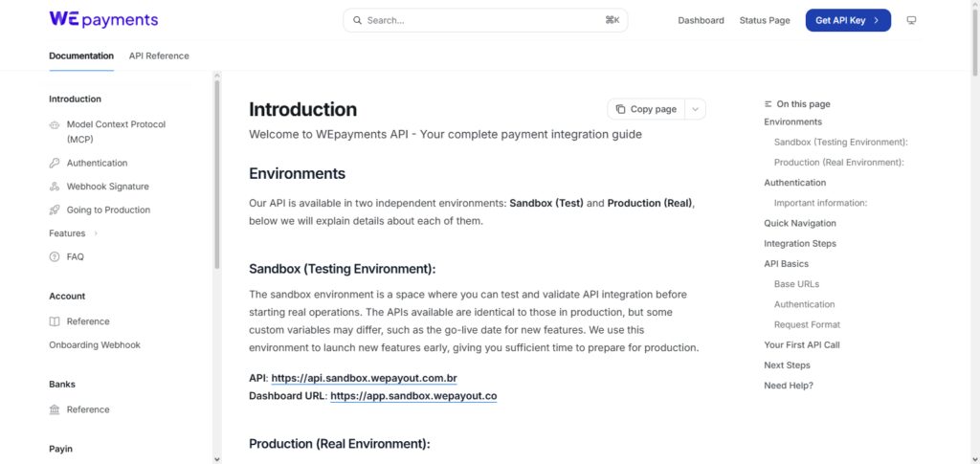Open the Dashboard link in header

pos(701,21)
